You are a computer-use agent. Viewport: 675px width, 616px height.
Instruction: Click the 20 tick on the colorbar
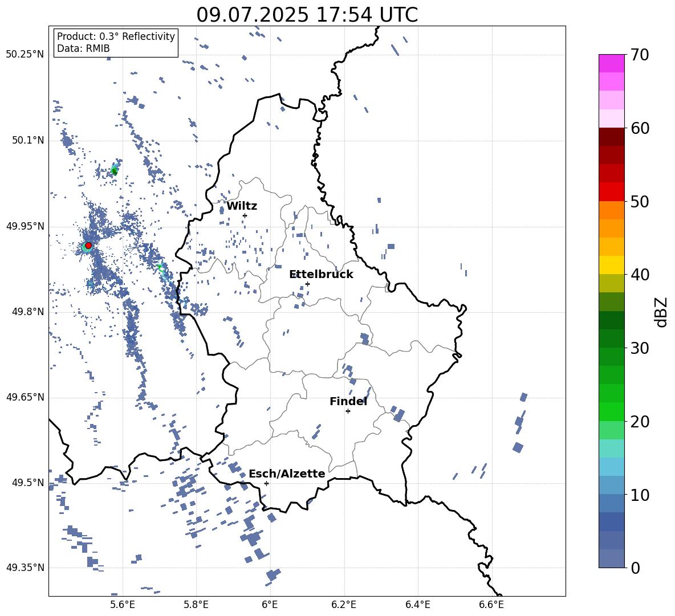pyautogui.click(x=639, y=421)
